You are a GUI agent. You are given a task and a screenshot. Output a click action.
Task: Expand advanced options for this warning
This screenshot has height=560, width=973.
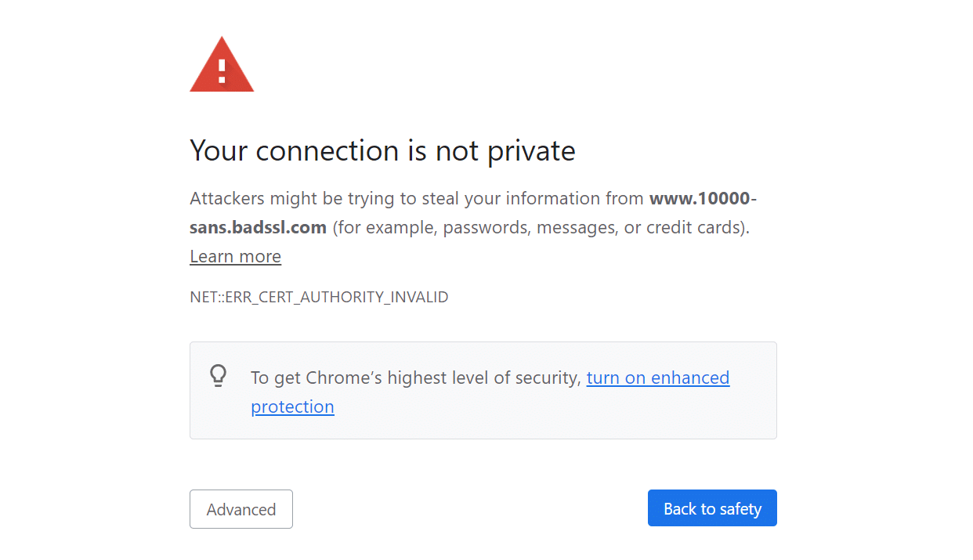[x=241, y=509]
